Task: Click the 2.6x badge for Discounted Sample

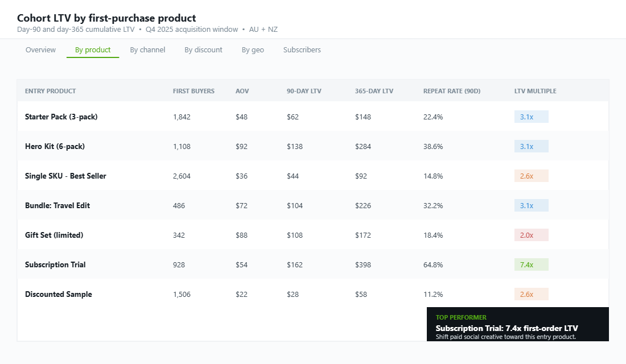Action: point(531,293)
